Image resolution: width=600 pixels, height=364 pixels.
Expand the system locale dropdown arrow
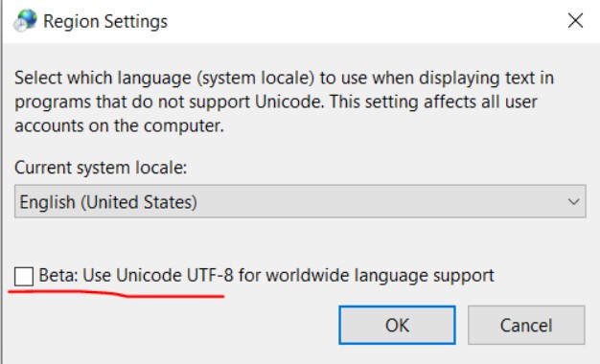tap(573, 201)
